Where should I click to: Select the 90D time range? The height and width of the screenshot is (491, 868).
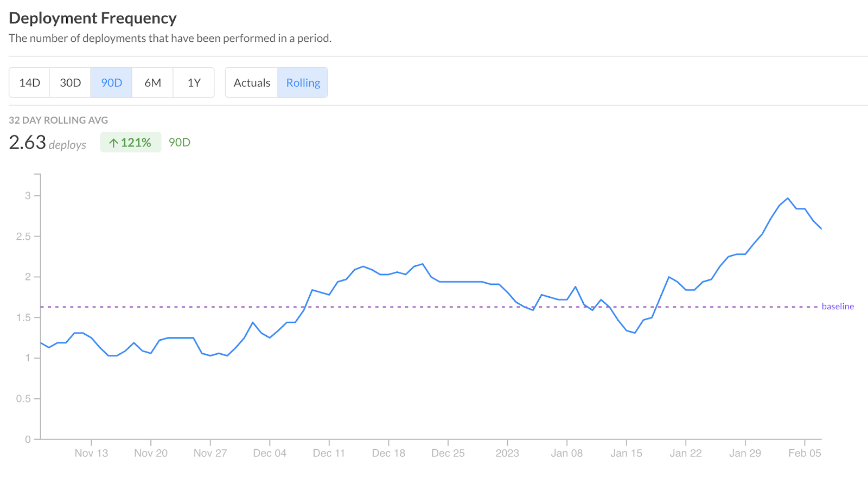tap(111, 82)
